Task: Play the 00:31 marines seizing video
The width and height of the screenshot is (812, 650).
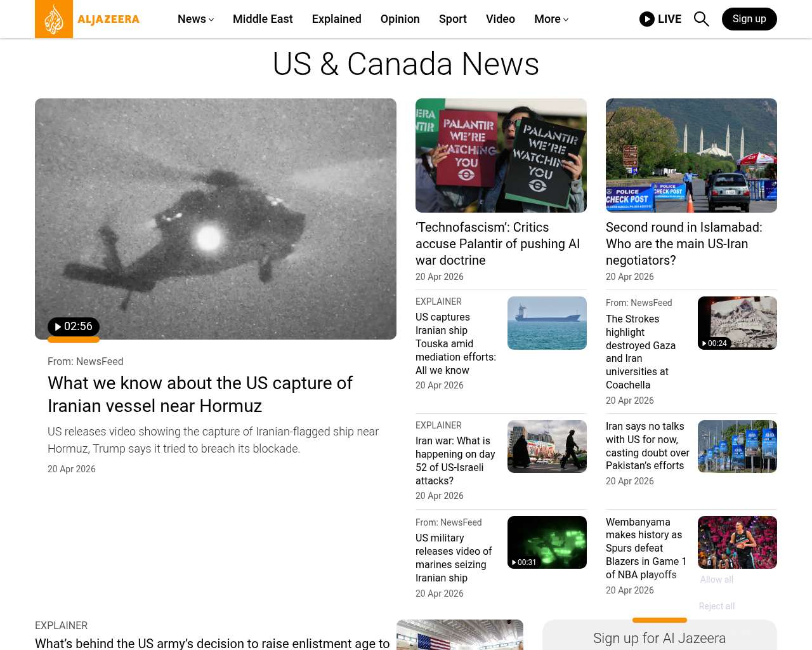Action: pyautogui.click(x=524, y=562)
